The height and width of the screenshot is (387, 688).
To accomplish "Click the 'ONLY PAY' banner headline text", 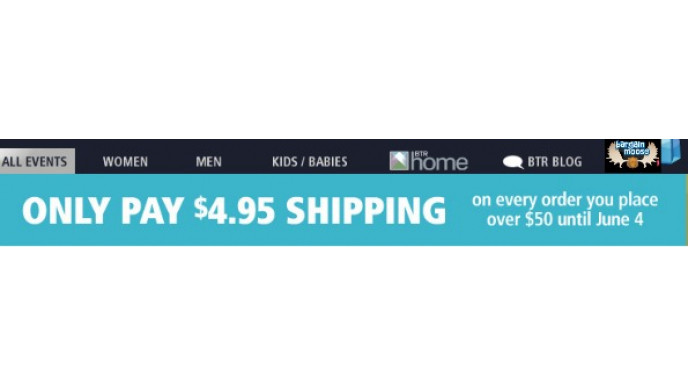I will point(103,211).
